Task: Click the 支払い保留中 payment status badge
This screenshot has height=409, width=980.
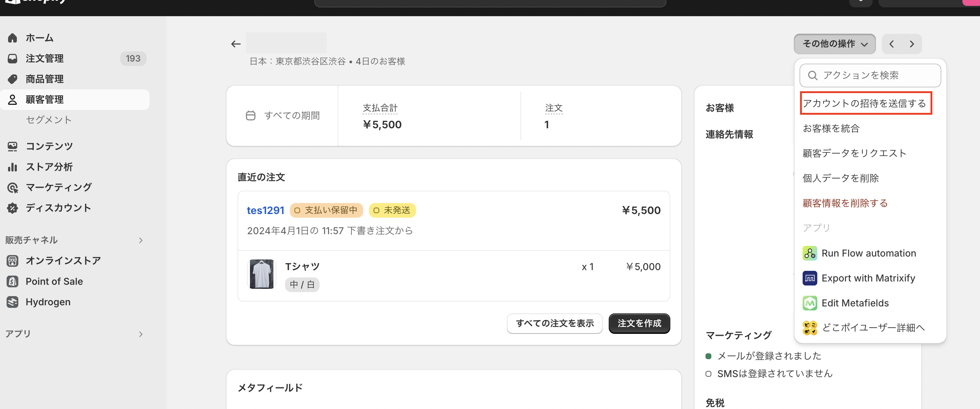Action: pyautogui.click(x=327, y=210)
